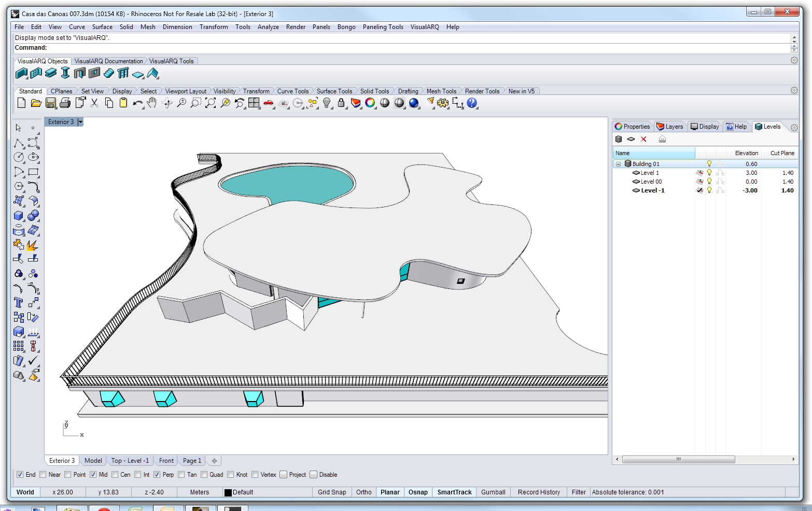812x511 pixels.
Task: Click the New file icon
Action: [21, 103]
